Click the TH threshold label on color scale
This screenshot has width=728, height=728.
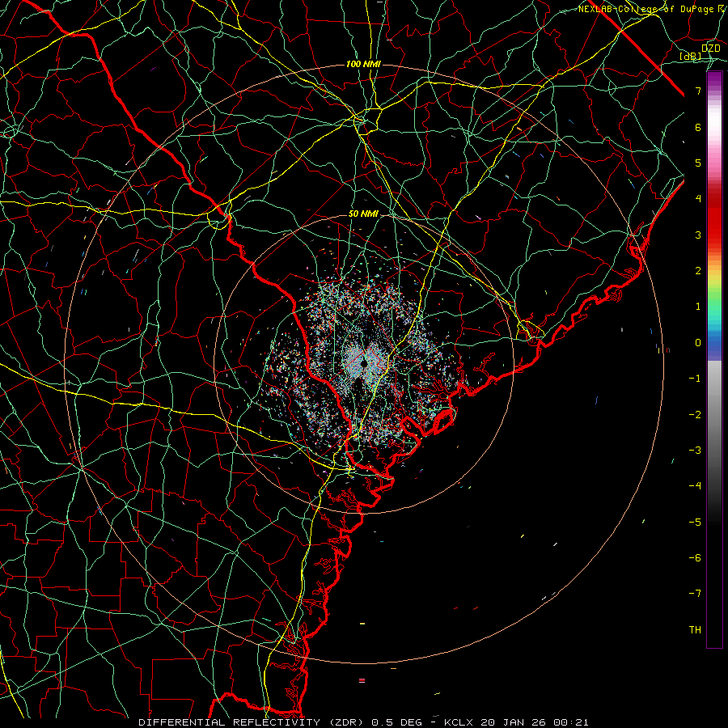tap(695, 630)
